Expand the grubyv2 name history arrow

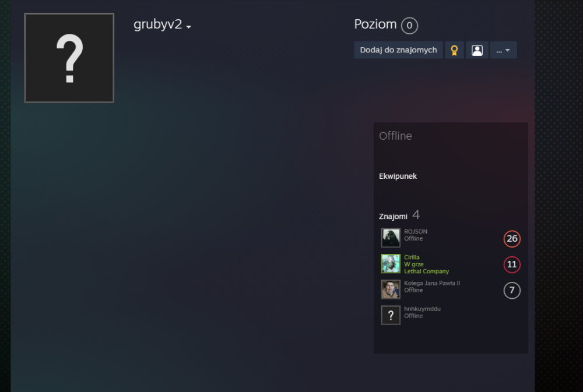(x=188, y=27)
